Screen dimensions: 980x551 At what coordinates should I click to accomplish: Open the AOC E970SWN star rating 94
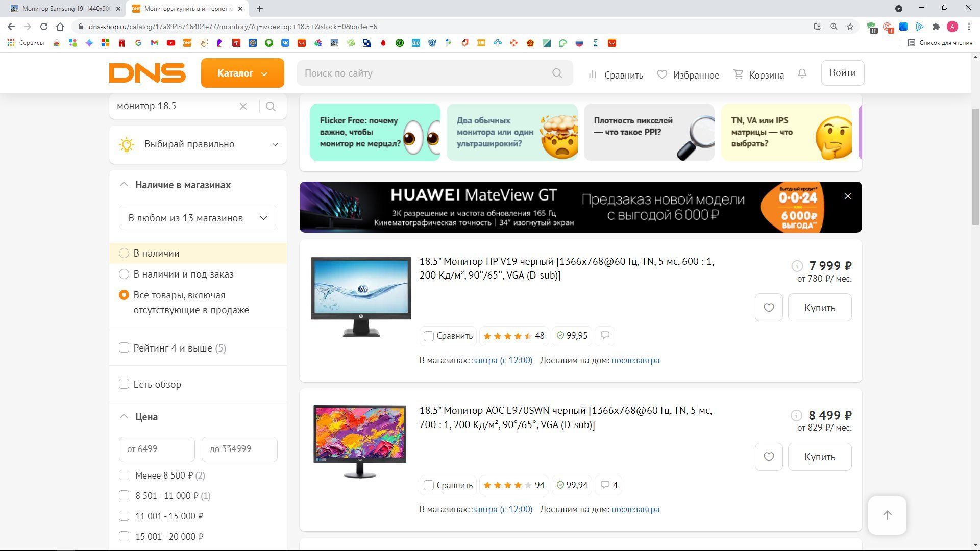click(x=514, y=485)
